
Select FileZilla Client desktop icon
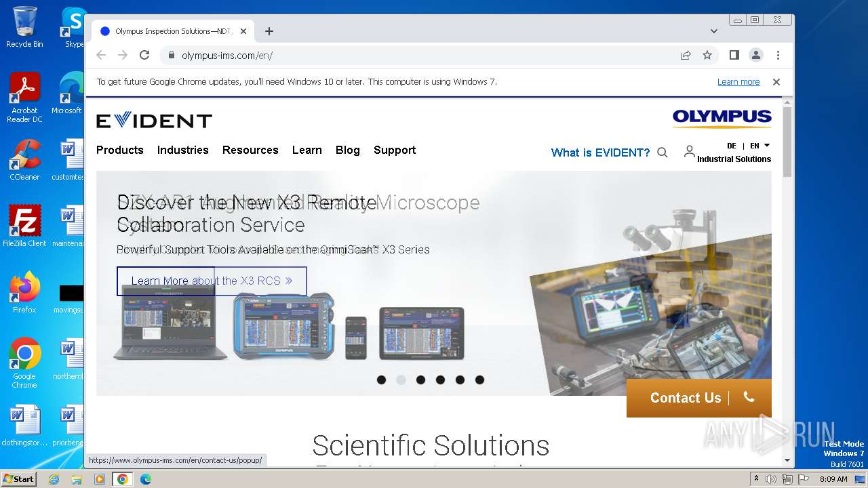[x=24, y=226]
